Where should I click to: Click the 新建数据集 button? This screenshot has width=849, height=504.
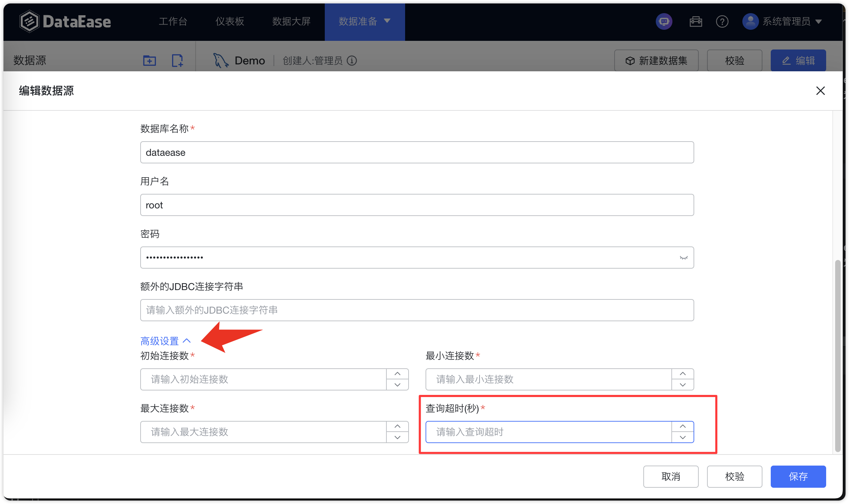pos(656,60)
